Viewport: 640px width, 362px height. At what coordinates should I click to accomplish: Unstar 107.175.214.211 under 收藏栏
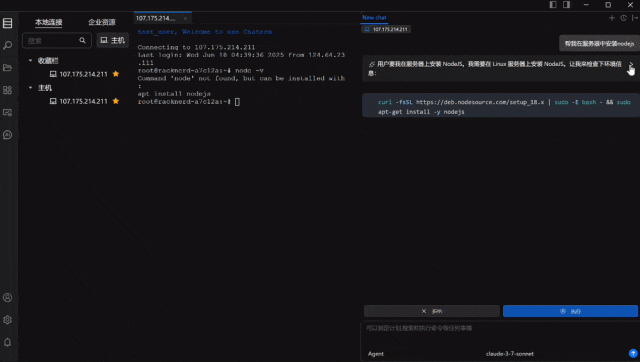click(116, 74)
